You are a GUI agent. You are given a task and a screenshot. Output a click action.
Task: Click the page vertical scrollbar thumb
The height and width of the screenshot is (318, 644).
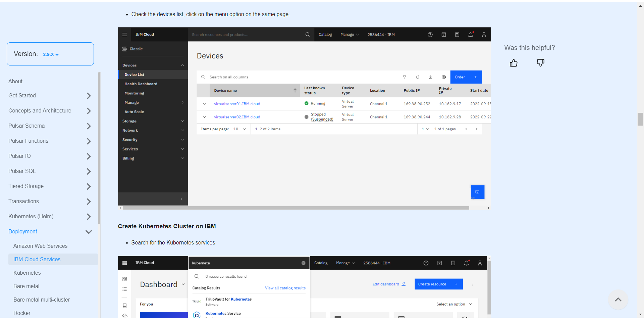640,119
